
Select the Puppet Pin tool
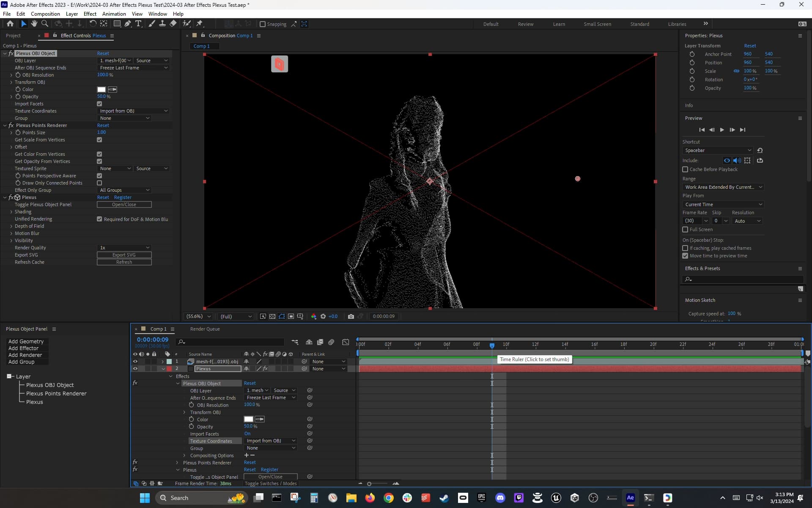[x=200, y=24]
